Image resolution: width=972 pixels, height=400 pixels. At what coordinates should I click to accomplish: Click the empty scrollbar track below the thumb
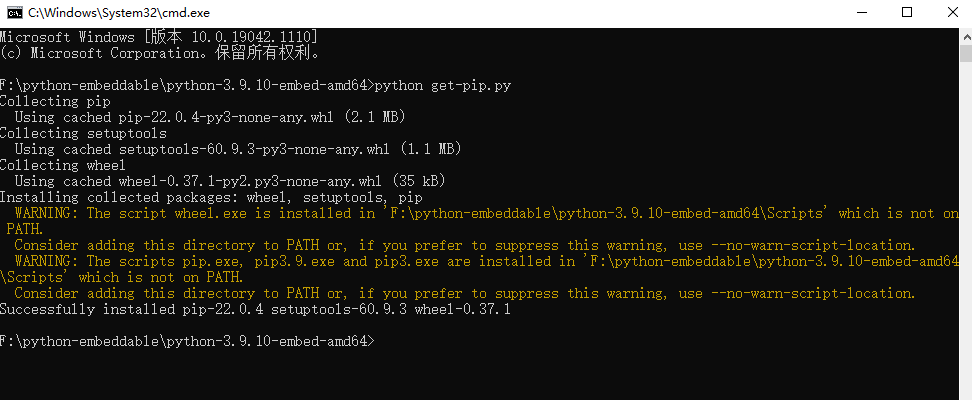(966, 229)
